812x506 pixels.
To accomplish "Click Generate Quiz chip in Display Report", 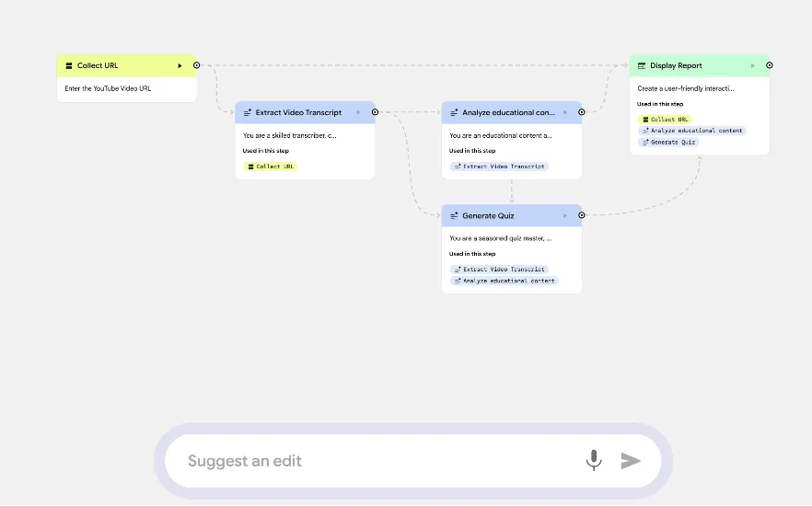I will (669, 143).
